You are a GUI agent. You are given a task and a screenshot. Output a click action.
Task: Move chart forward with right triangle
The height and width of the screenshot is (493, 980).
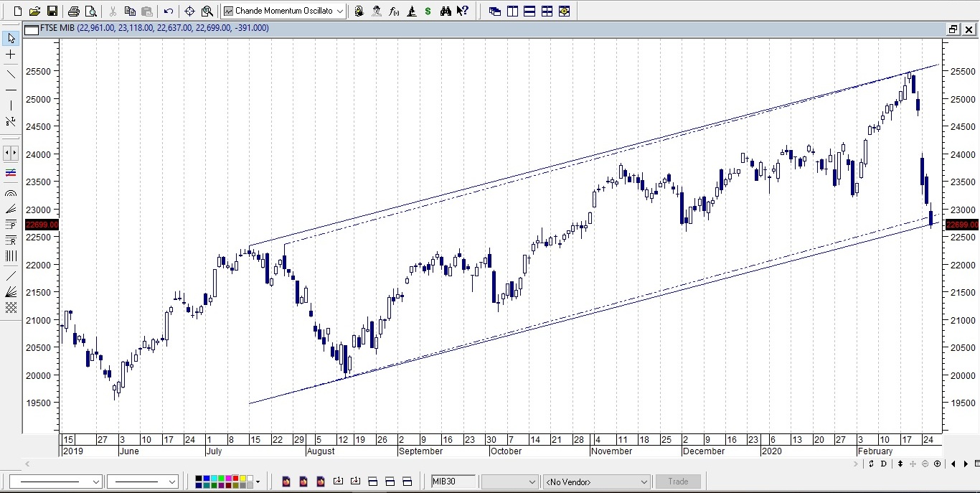966,464
